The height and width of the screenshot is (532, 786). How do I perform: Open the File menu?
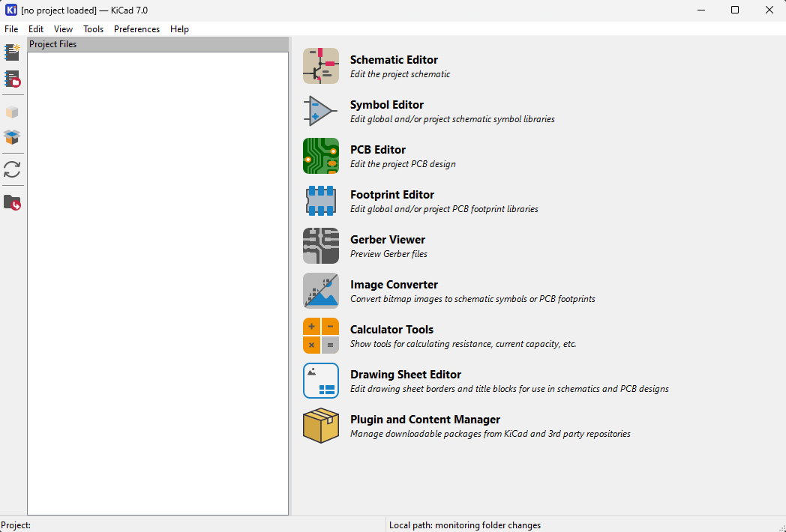click(11, 29)
